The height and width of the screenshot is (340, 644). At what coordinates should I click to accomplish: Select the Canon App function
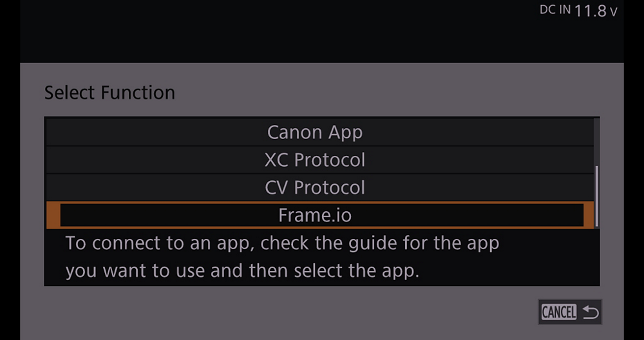click(315, 133)
